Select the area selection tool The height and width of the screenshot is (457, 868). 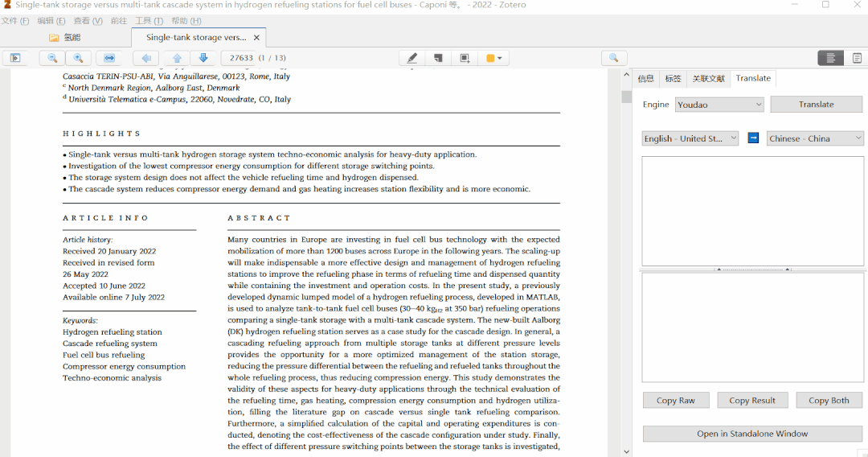465,58
